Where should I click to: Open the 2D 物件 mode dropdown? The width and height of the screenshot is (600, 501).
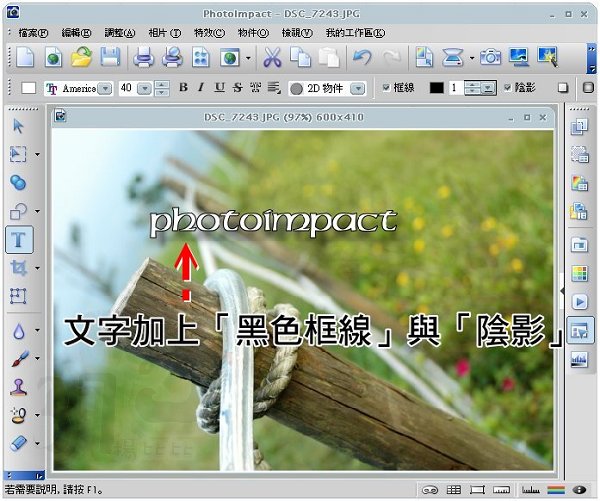(x=358, y=88)
